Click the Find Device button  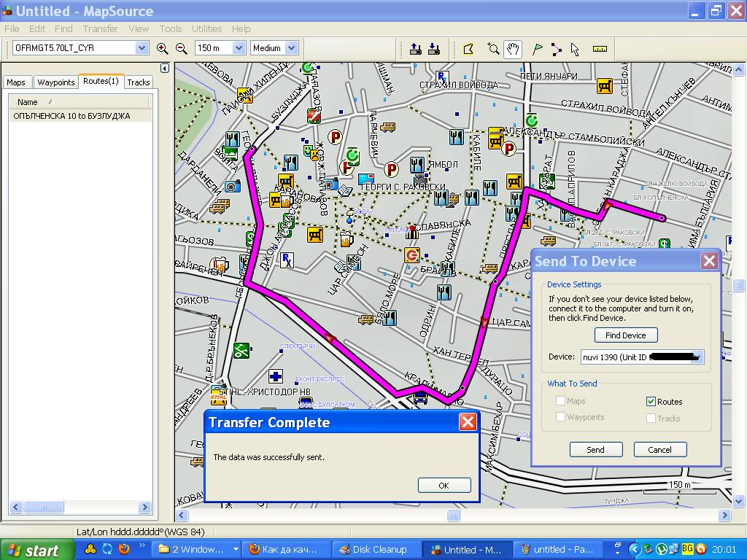pos(625,335)
